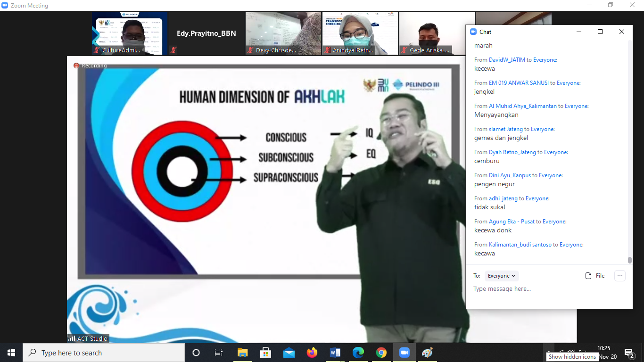Expand the 'Everyone' recipient dropdown
Viewport: 644px width, 362px height.
pyautogui.click(x=501, y=276)
